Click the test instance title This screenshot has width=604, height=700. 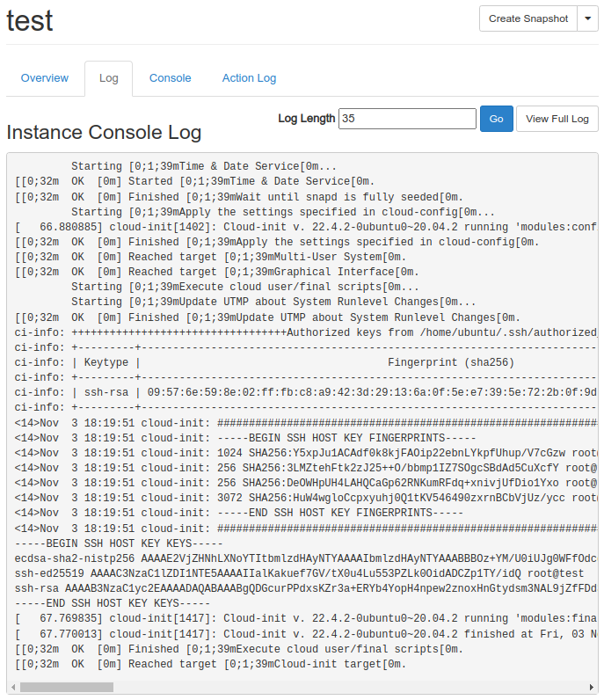30,20
